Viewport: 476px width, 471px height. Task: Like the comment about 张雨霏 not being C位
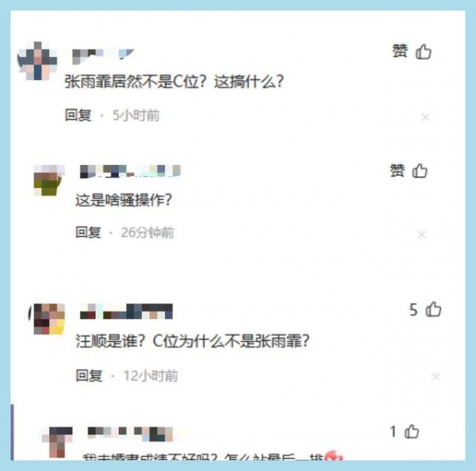click(423, 52)
